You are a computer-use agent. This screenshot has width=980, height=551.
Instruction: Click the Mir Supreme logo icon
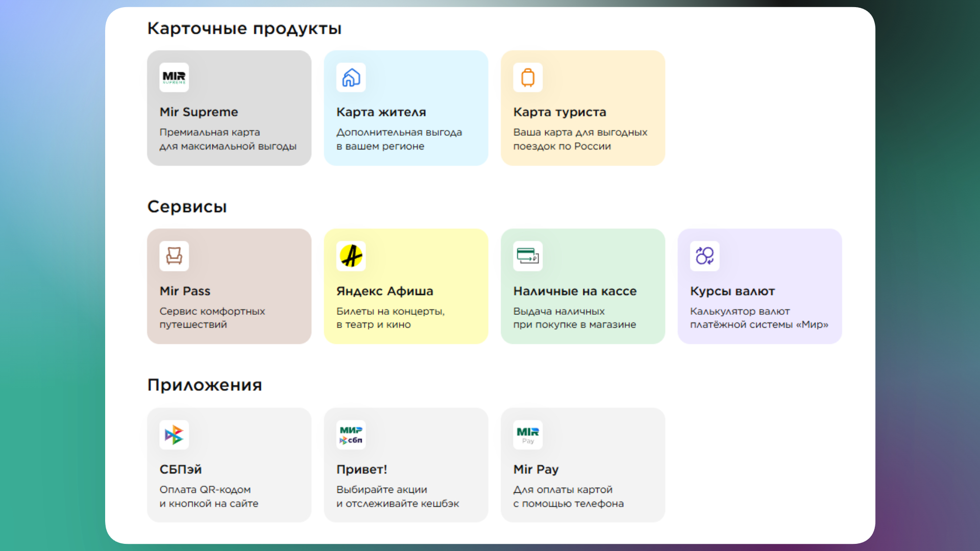(174, 78)
